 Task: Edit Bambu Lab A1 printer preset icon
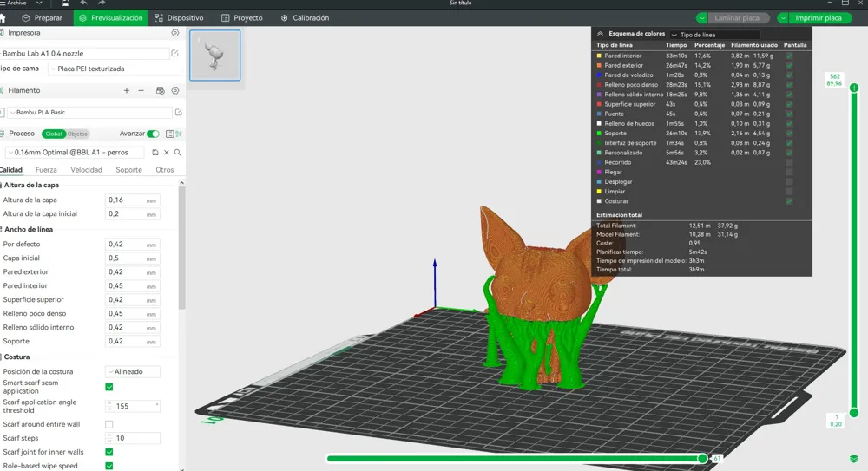tap(175, 53)
